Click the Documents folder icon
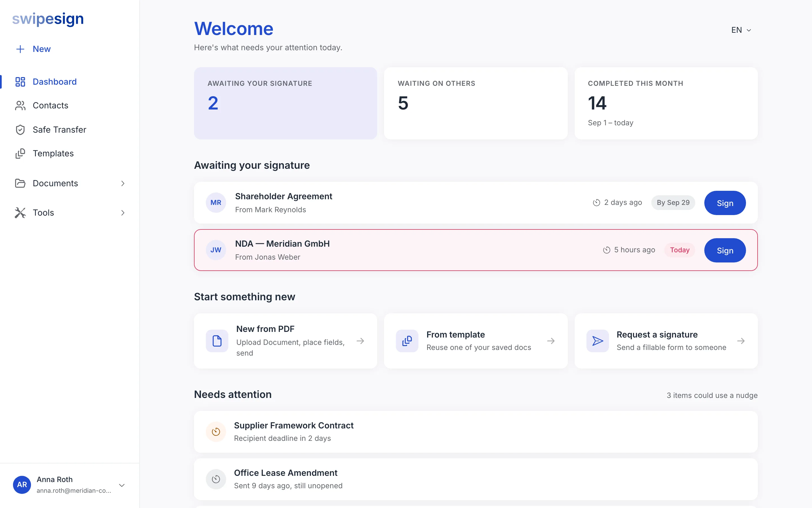Image resolution: width=812 pixels, height=508 pixels. 20,183
